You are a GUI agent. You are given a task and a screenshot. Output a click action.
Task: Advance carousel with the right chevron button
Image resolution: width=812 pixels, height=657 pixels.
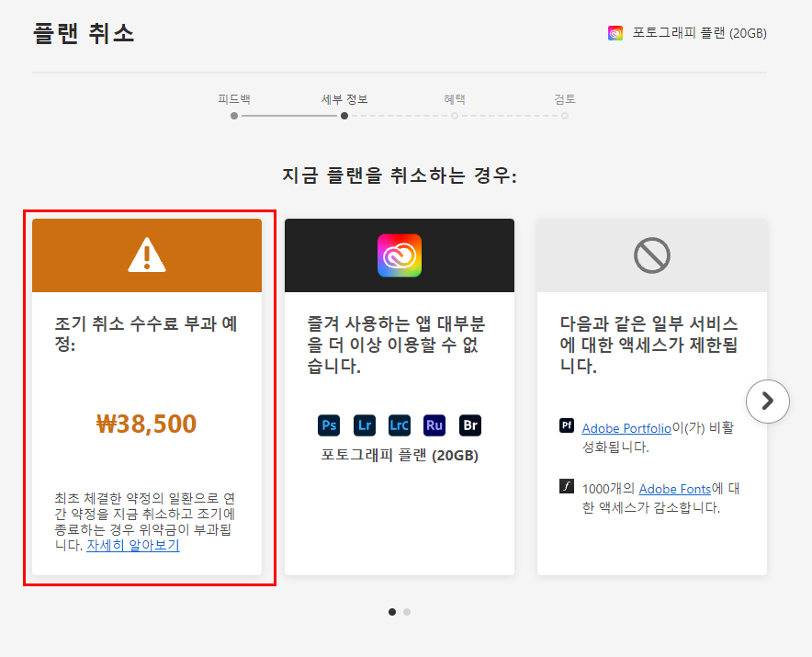tap(768, 401)
